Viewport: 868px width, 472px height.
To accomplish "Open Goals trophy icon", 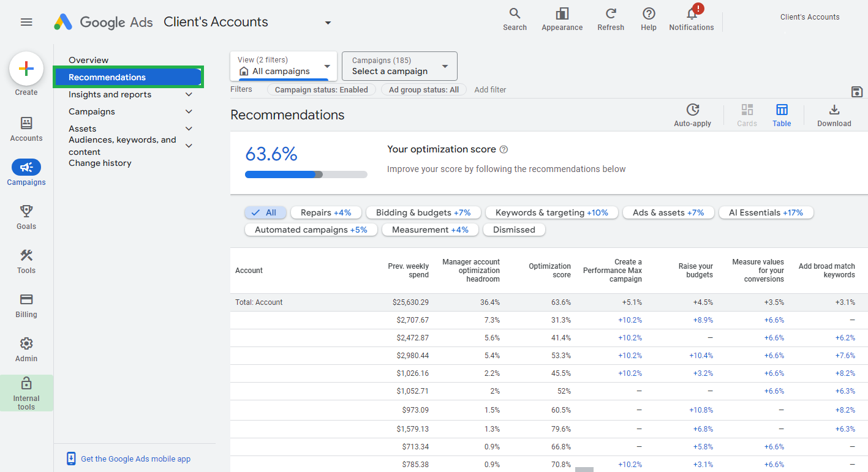I will pos(26,217).
